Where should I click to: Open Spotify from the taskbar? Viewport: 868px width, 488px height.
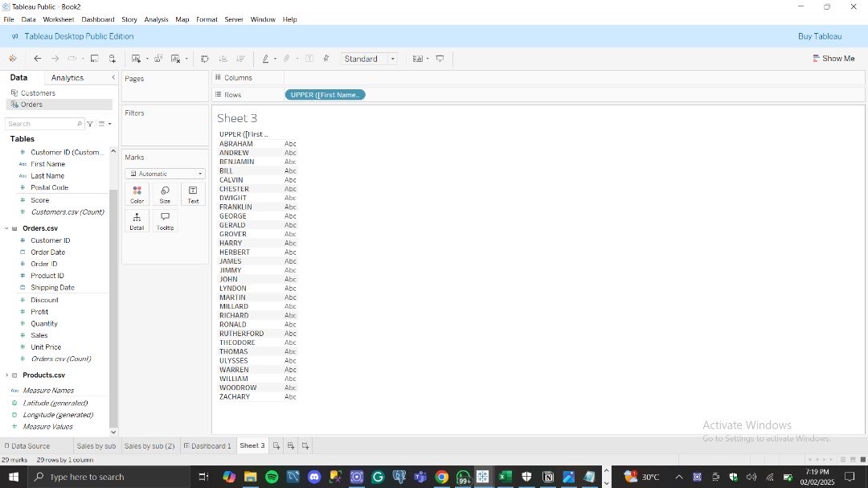(272, 477)
